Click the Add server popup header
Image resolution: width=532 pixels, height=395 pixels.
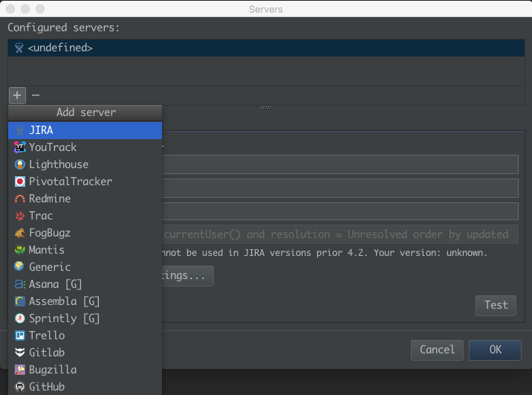pos(85,112)
